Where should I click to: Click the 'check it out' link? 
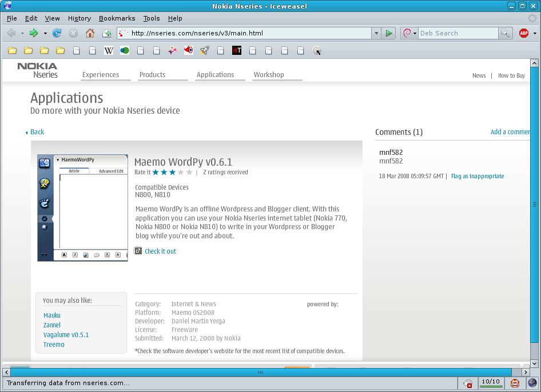click(160, 251)
